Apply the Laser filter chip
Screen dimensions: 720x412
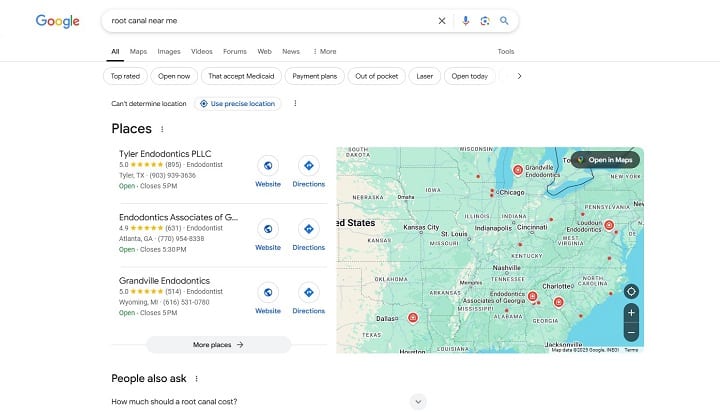pos(425,76)
